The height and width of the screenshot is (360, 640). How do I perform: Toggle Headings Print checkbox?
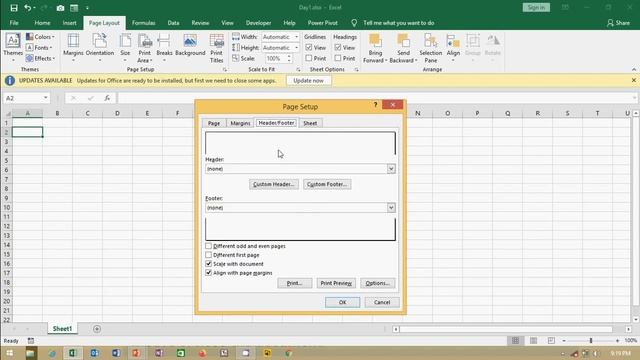point(338,58)
